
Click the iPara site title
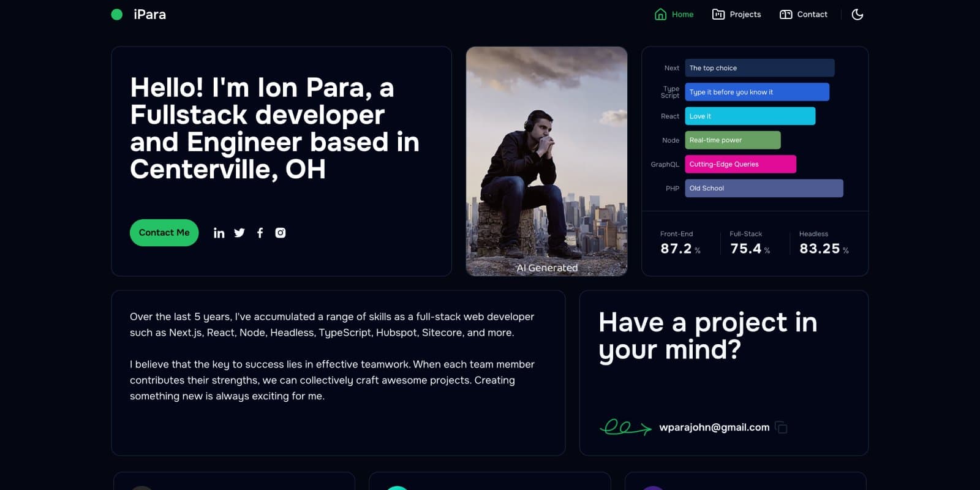point(149,14)
